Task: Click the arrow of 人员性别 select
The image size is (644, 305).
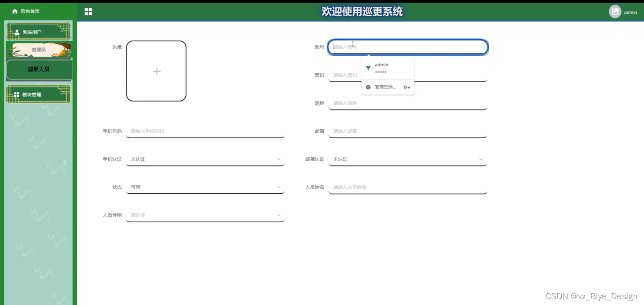Action: click(279, 216)
